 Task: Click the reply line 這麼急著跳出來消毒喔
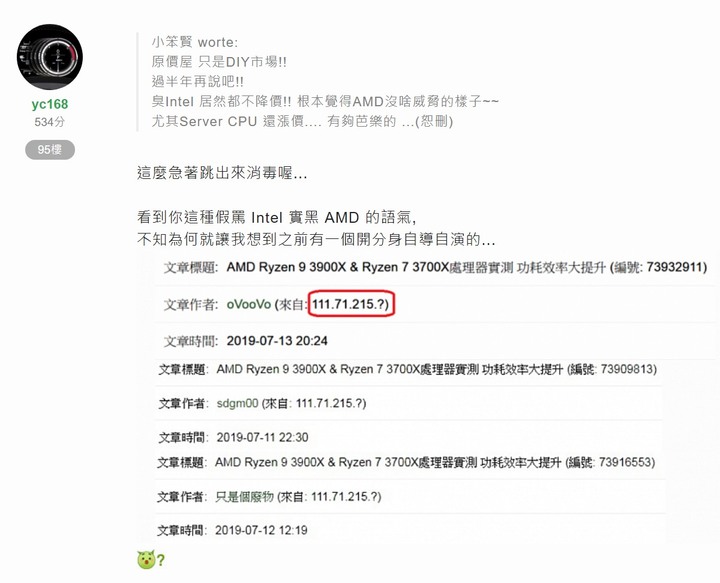(222, 173)
